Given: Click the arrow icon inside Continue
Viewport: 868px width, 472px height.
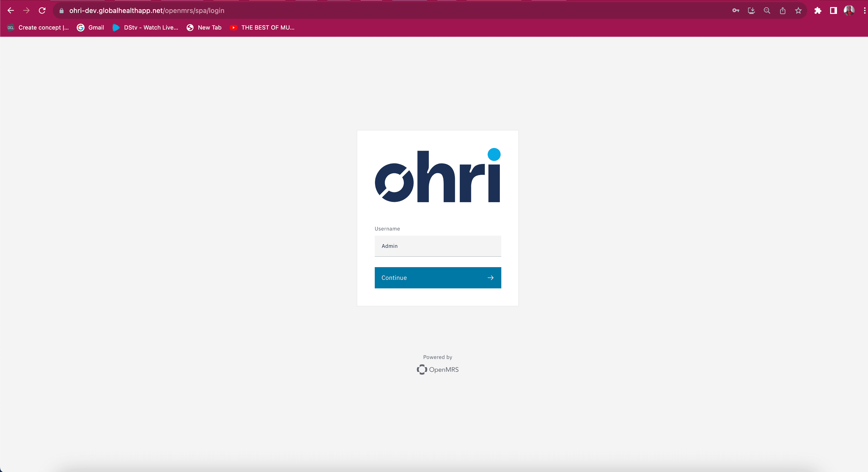Looking at the screenshot, I should pos(490,278).
